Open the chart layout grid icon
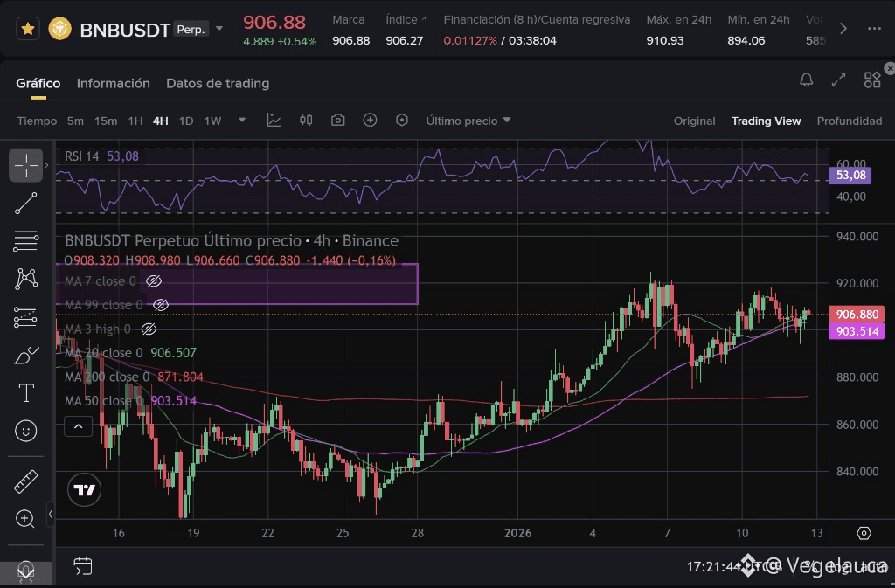The width and height of the screenshot is (895, 588). (x=871, y=80)
